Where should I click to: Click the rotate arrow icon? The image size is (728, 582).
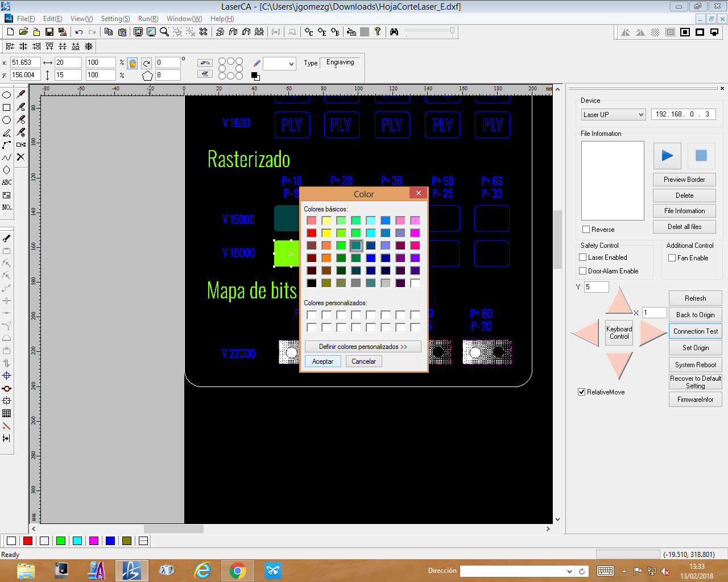coord(147,63)
